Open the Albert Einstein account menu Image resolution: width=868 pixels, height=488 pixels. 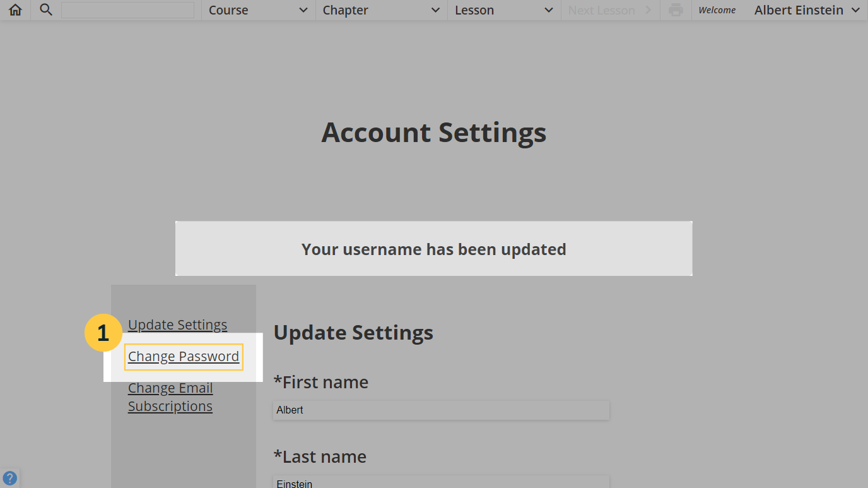pyautogui.click(x=799, y=10)
